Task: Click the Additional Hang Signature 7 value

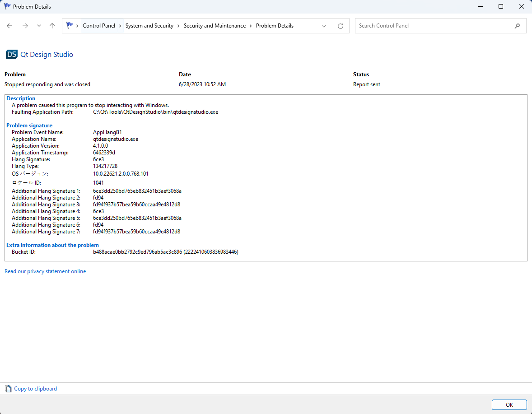Action: pyautogui.click(x=136, y=232)
